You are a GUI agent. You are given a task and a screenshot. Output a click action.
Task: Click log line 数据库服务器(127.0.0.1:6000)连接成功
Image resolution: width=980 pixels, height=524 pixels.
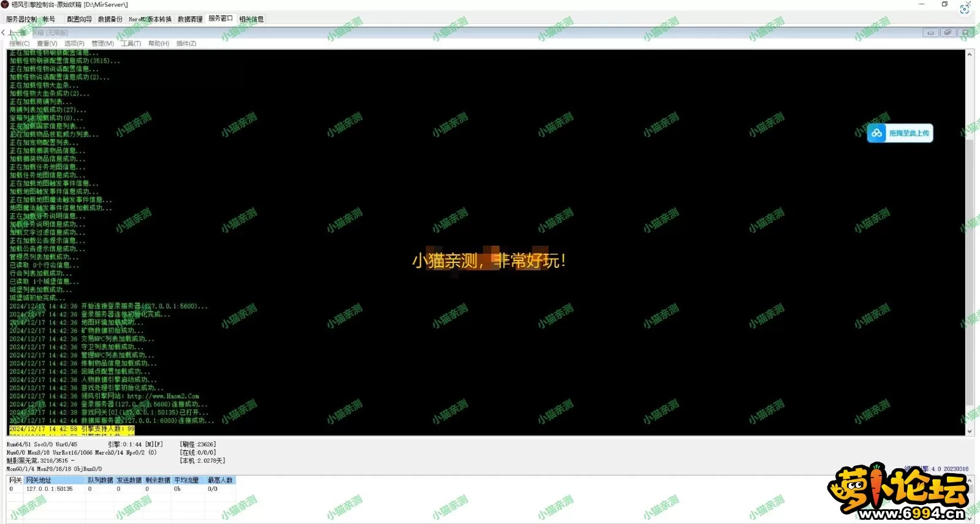tap(112, 420)
